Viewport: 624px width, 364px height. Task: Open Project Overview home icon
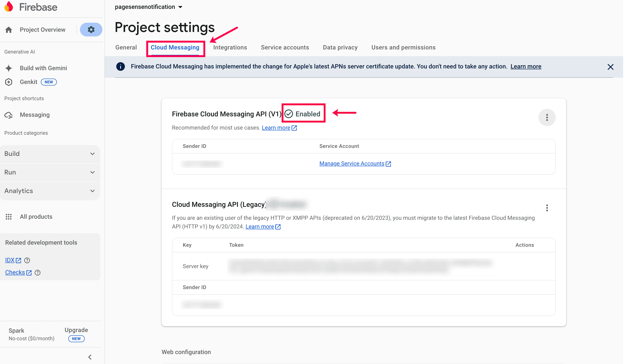[9, 30]
